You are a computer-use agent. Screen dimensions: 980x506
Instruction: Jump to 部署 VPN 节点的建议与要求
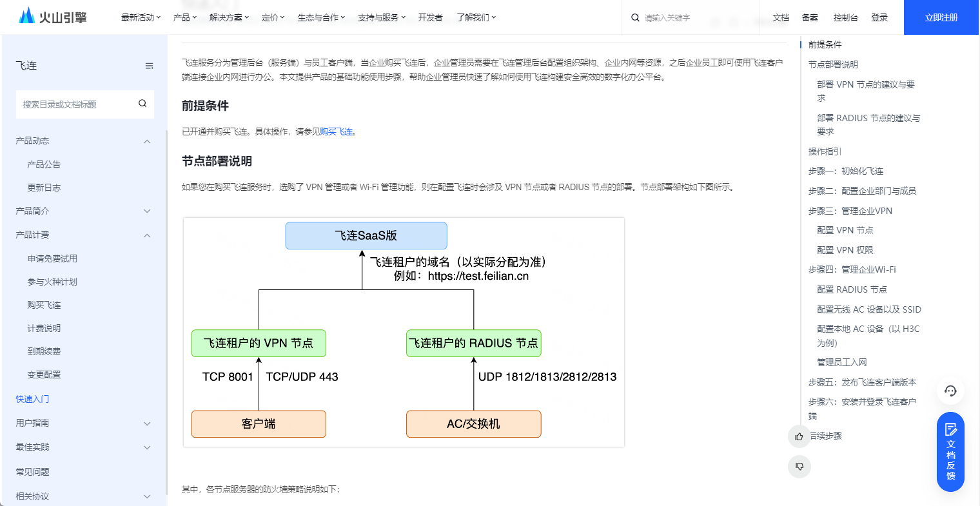coord(866,91)
